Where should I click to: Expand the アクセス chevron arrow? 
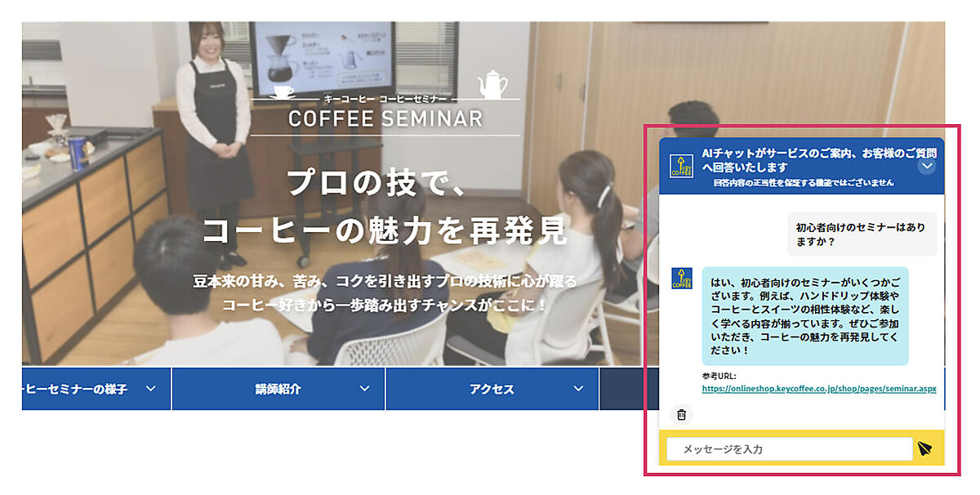click(x=578, y=389)
